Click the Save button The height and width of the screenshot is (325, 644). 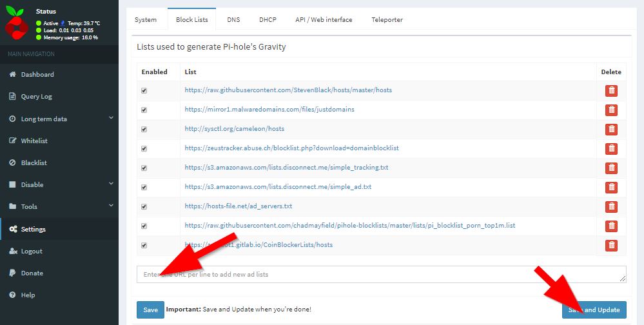click(150, 310)
